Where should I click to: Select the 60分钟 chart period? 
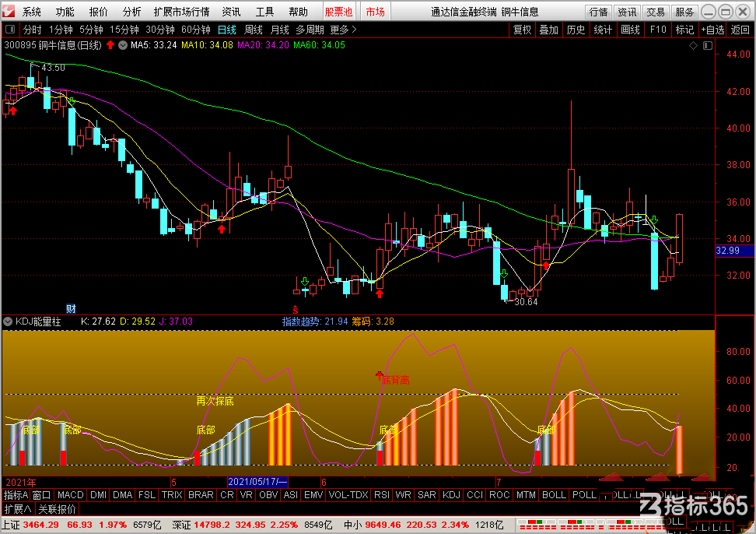click(196, 30)
